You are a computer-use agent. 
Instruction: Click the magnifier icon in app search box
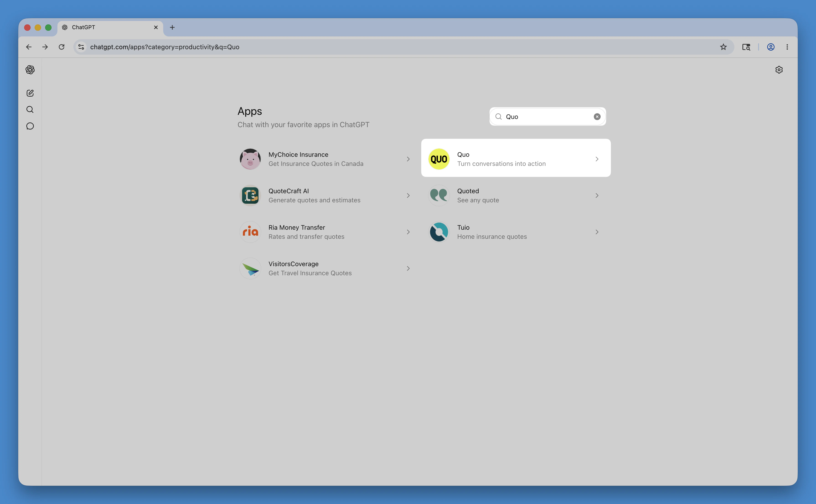[498, 117]
